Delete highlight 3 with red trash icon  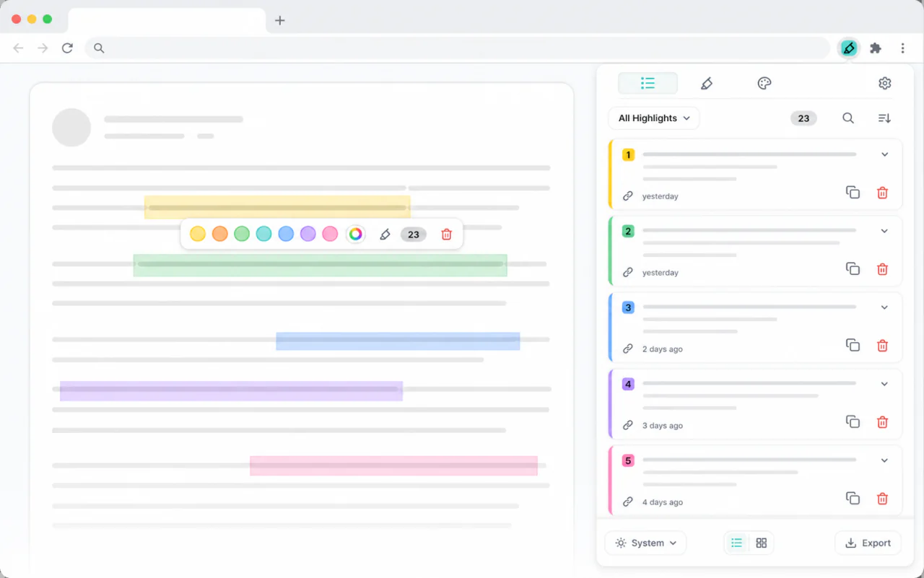pyautogui.click(x=882, y=346)
